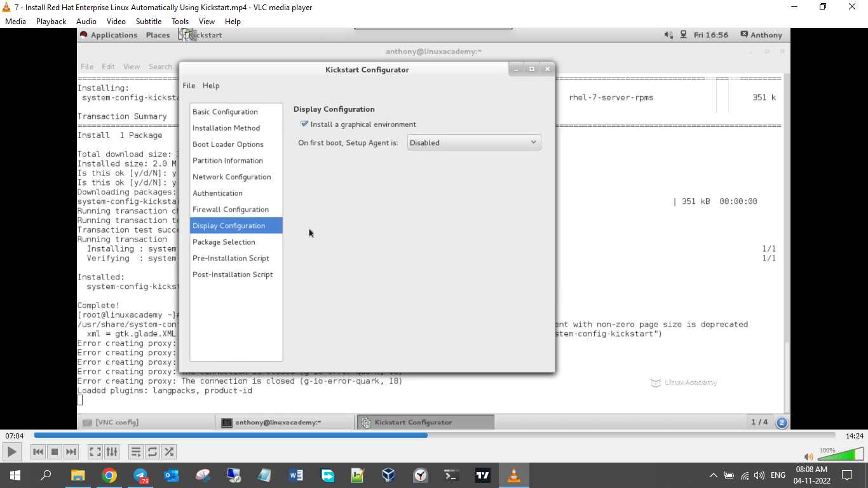
Task: Skip to previous media in VLC
Action: click(x=38, y=452)
